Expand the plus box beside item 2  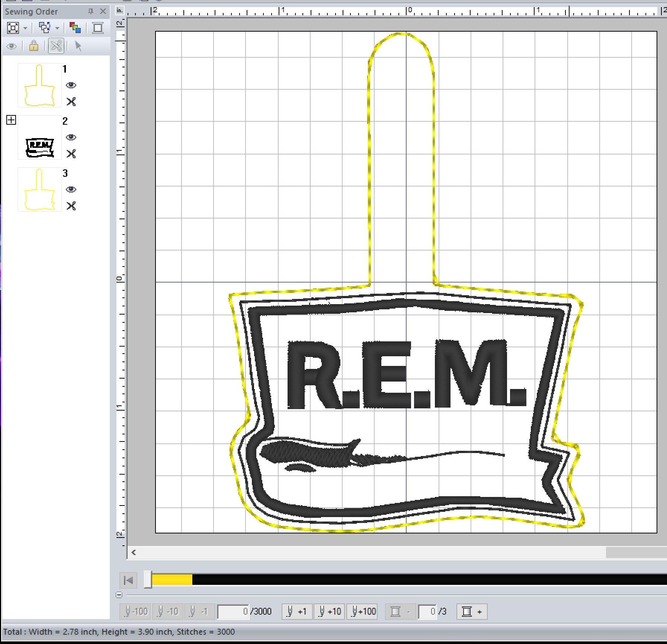coord(11,120)
